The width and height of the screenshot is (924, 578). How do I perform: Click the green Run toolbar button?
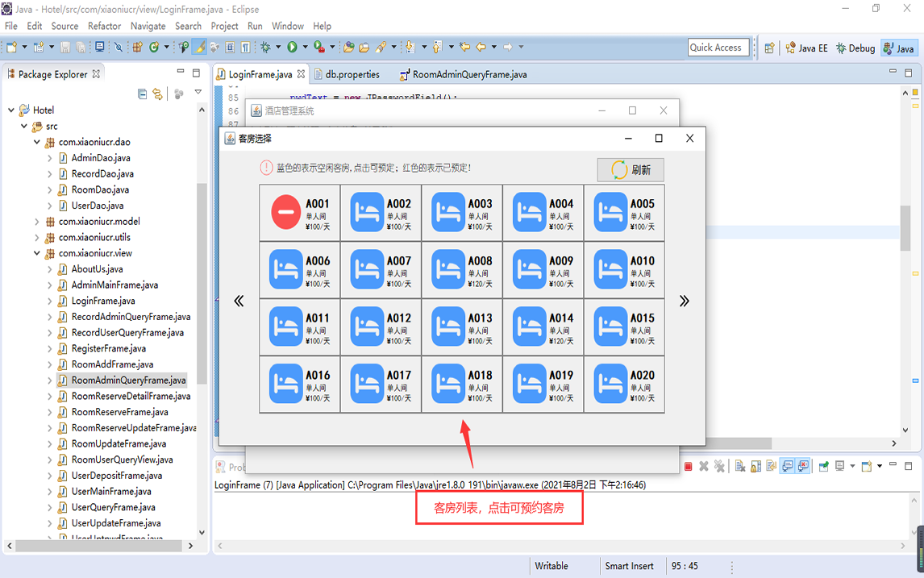click(x=292, y=47)
